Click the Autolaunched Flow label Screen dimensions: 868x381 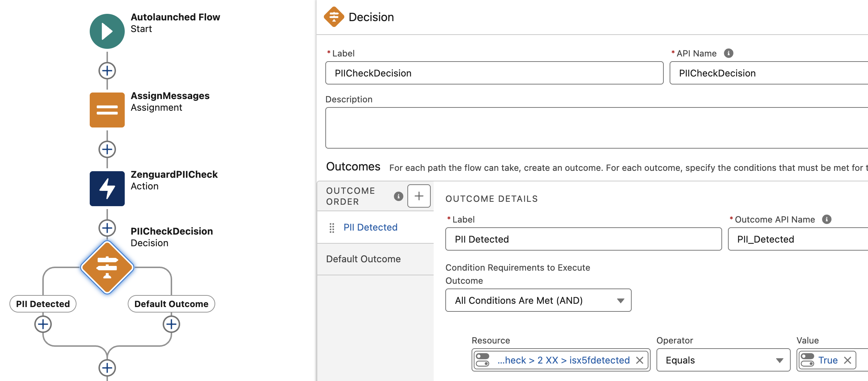click(175, 17)
